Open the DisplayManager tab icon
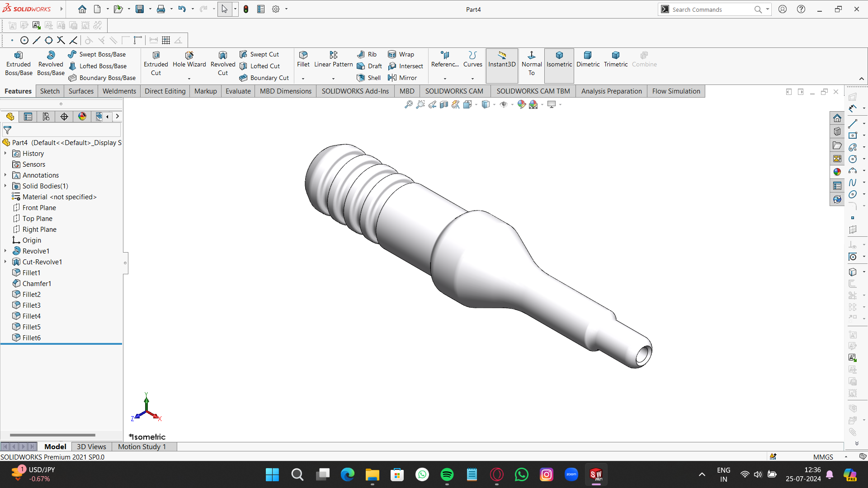868x488 pixels. [x=82, y=117]
